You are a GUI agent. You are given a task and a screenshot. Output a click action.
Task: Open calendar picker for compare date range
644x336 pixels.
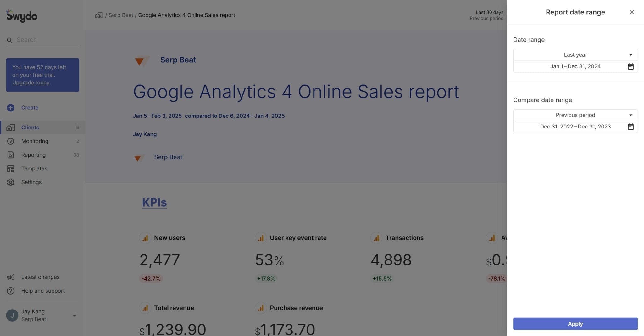[630, 127]
